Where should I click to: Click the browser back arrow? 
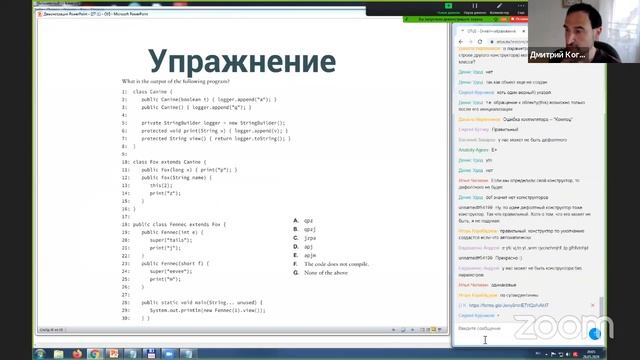point(461,42)
